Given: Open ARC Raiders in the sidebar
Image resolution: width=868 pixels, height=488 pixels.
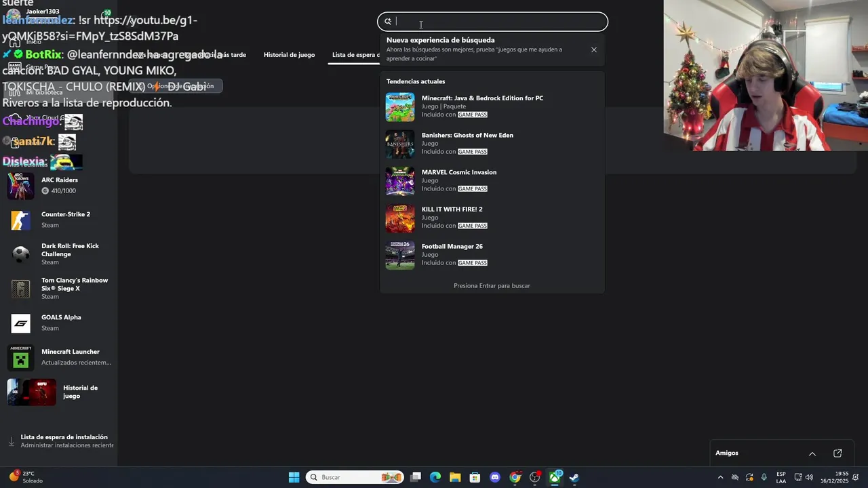Looking at the screenshot, I should (60, 185).
